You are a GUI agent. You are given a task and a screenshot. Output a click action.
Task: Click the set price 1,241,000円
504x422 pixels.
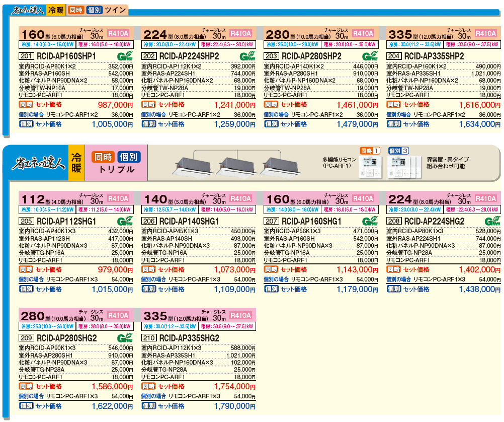(x=234, y=105)
